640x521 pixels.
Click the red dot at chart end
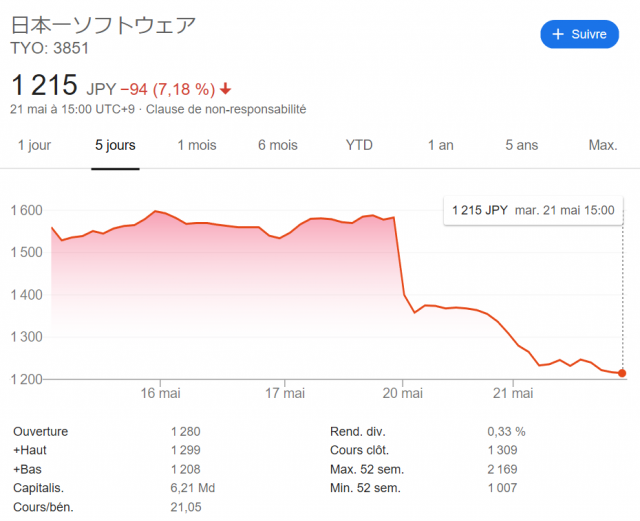[622, 373]
